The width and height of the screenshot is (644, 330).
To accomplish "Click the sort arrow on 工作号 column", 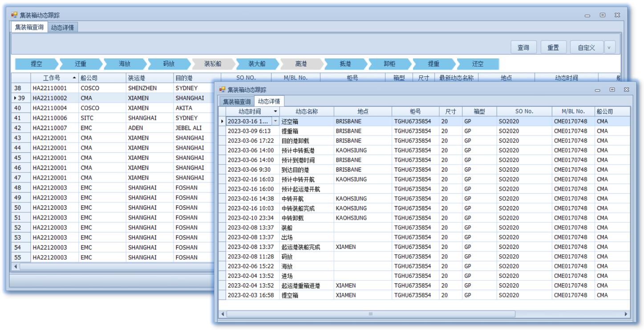I will (74, 78).
